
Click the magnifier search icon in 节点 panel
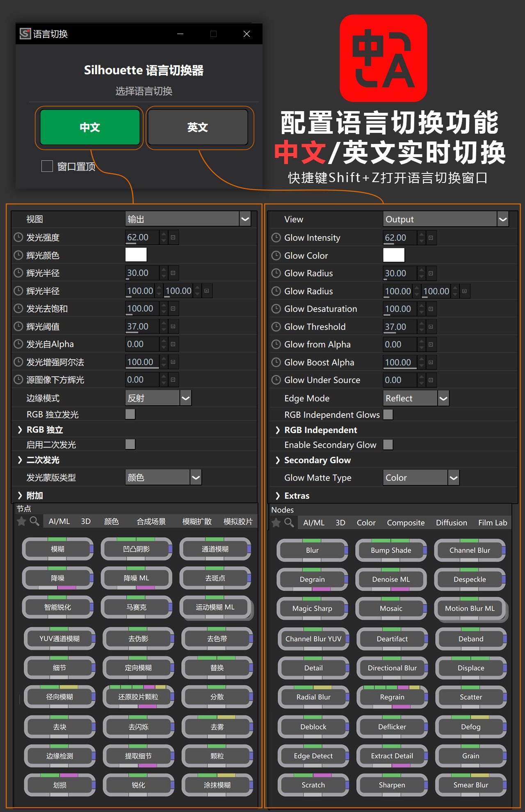point(34,521)
